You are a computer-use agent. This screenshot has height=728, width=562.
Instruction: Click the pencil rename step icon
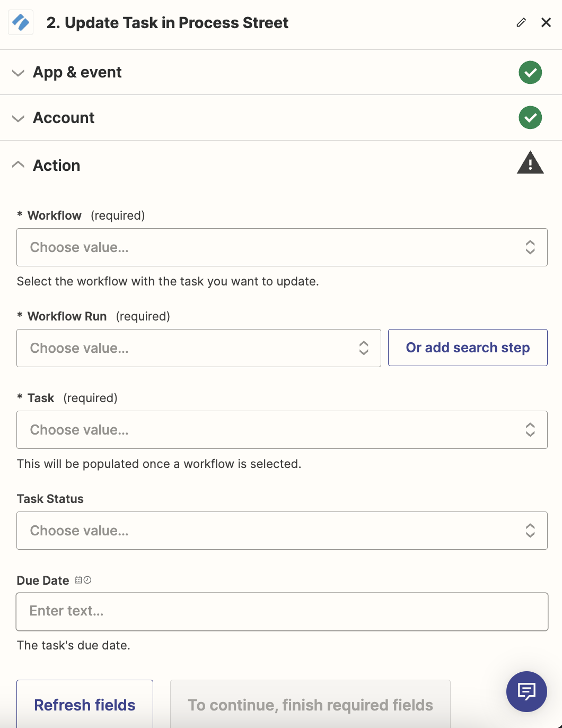pos(521,22)
